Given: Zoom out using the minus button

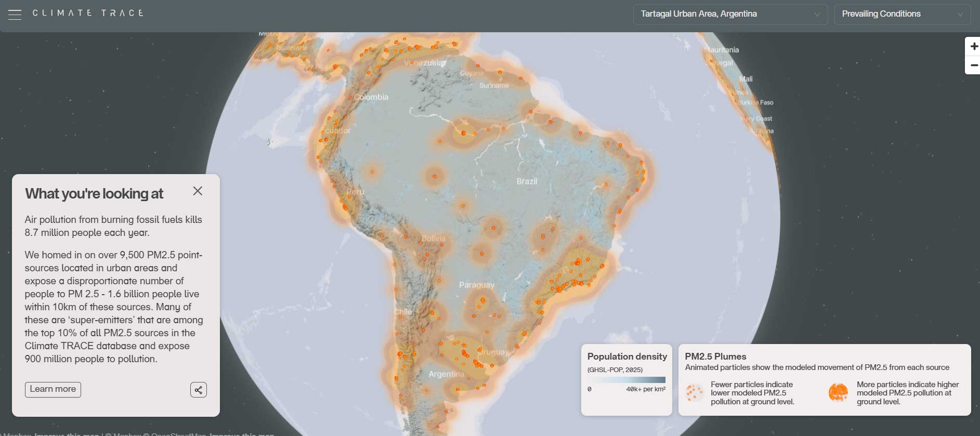Looking at the screenshot, I should tap(973, 65).
